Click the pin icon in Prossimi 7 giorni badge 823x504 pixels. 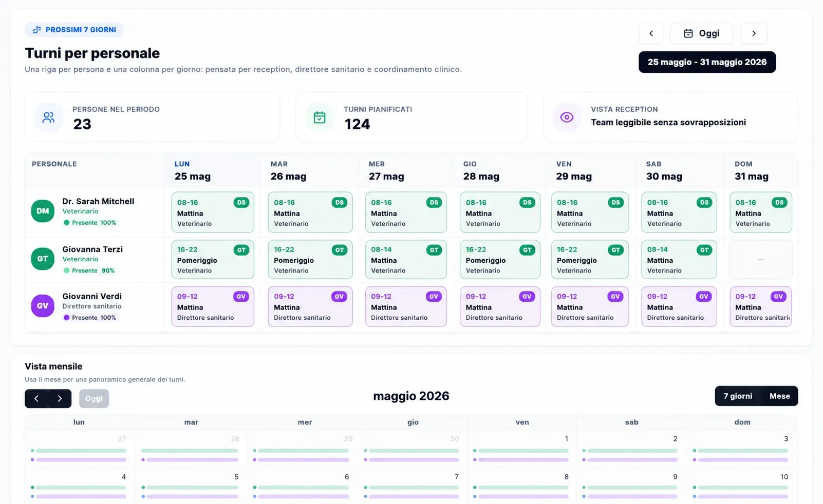tap(37, 30)
